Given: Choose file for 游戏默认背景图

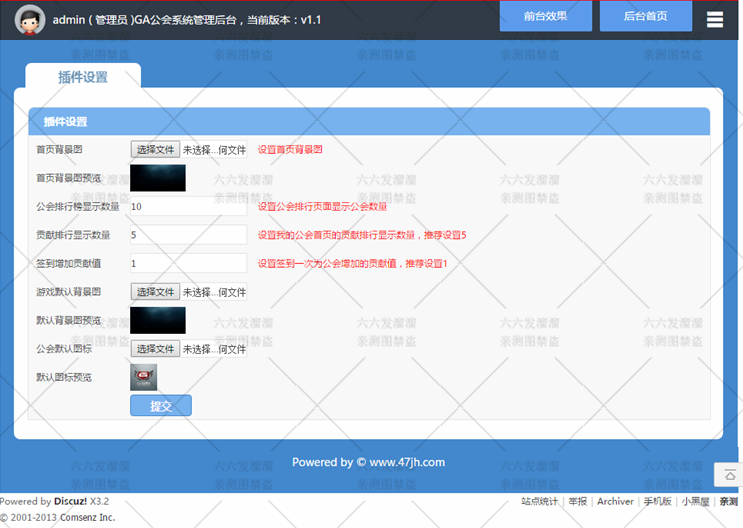Looking at the screenshot, I should click(155, 292).
